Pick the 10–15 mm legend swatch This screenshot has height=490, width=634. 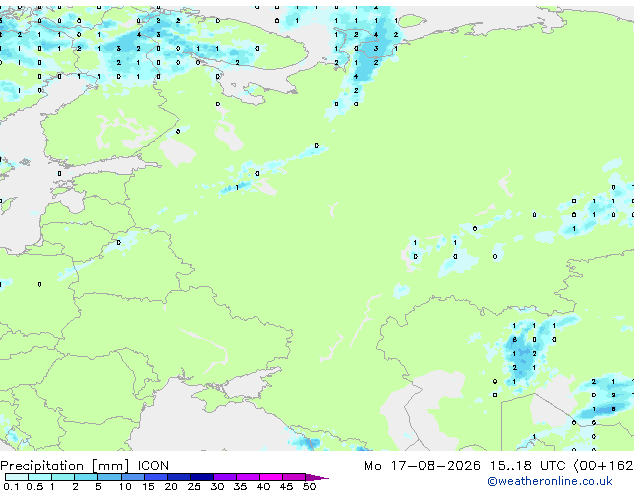pyautogui.click(x=132, y=477)
